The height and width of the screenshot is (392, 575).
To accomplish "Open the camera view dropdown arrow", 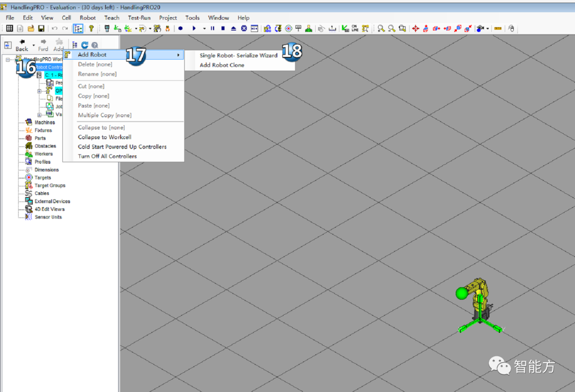I will coord(487,29).
